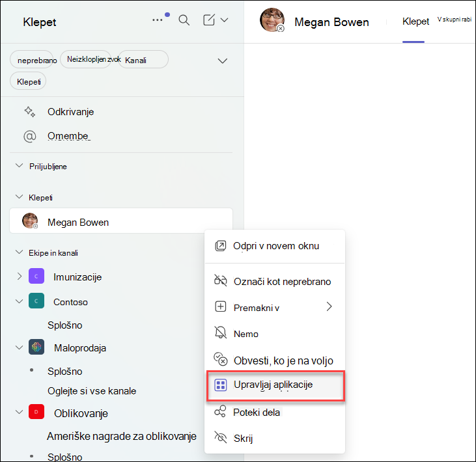Start a new chat with compose icon
The height and width of the screenshot is (462, 476).
click(209, 20)
